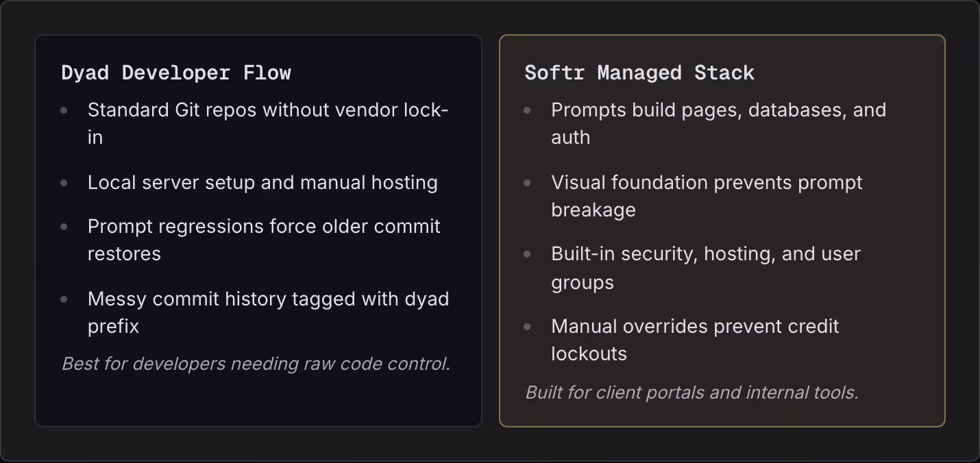Click 'Built for client portals and internal tools.'
The width and height of the screenshot is (980, 463).
pos(691,392)
